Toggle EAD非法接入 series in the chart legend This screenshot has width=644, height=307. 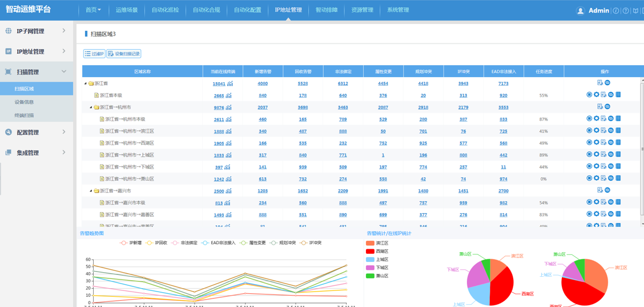coord(219,243)
